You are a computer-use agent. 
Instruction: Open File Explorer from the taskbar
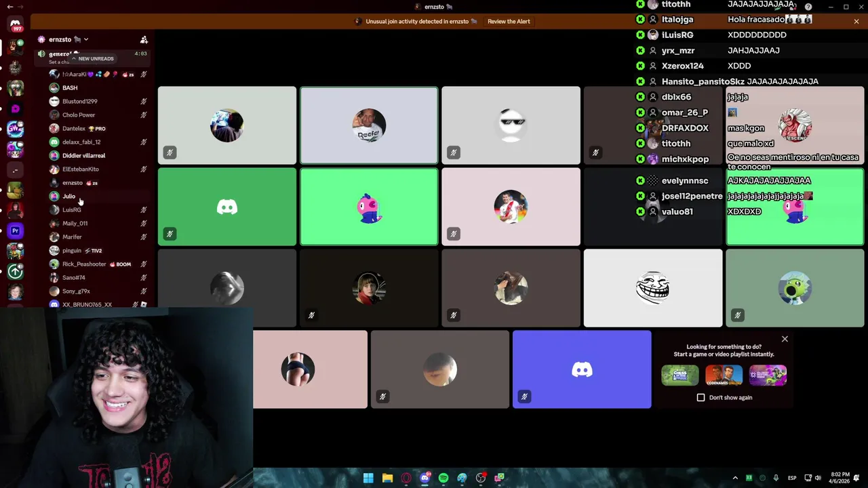387,478
